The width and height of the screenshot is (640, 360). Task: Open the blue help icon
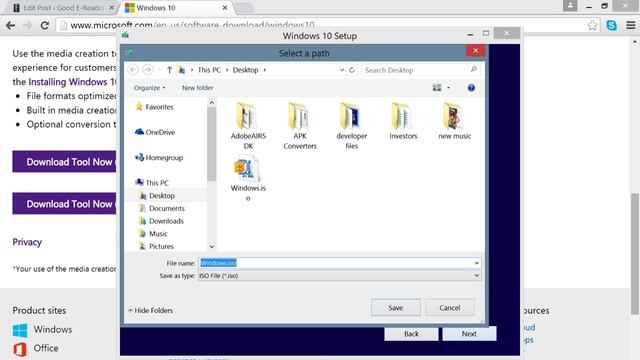coord(471,88)
